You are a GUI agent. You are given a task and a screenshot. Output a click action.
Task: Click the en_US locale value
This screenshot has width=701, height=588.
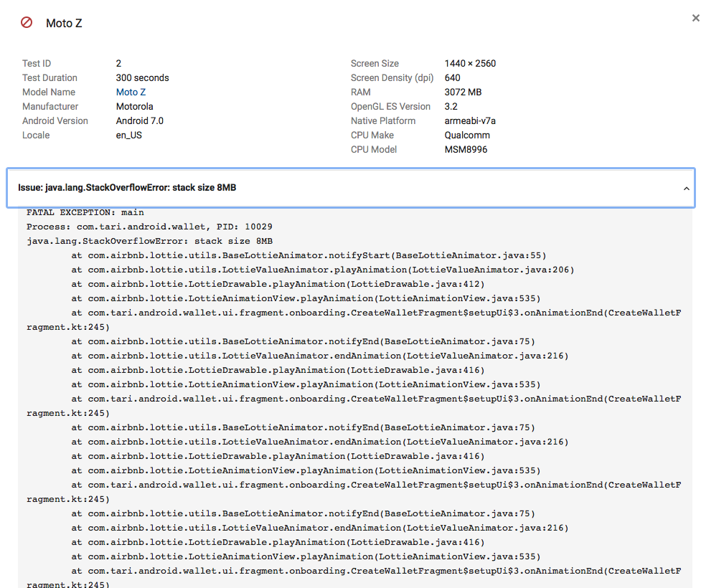click(x=128, y=135)
